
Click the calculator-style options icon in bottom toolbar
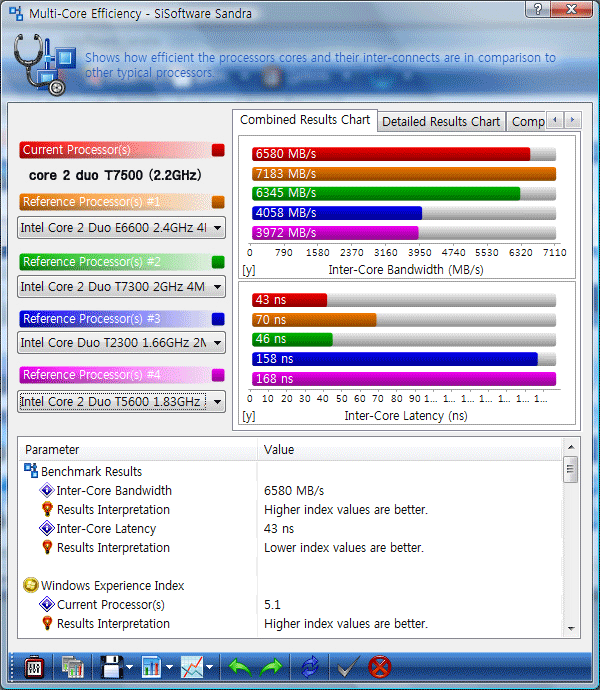pos(34,668)
